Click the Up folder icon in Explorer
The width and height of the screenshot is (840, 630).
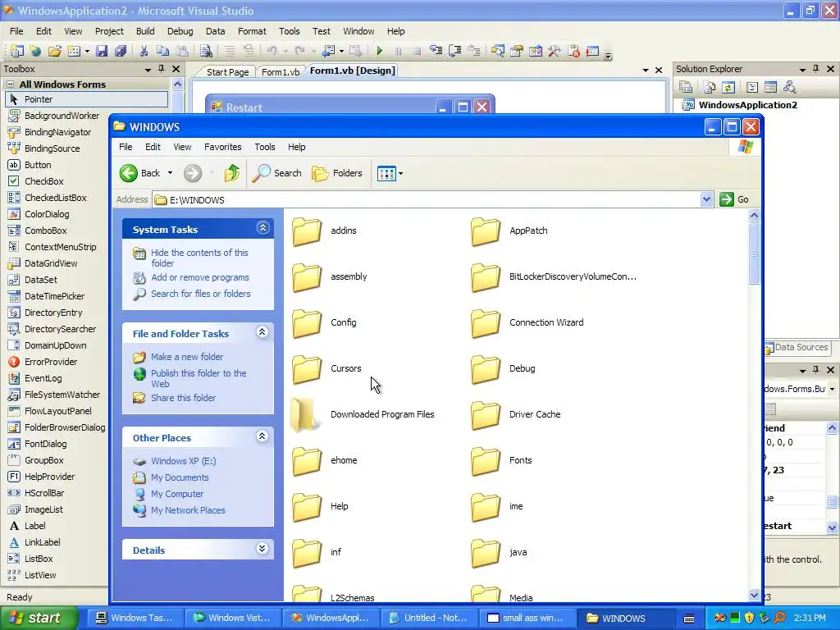pyautogui.click(x=232, y=173)
